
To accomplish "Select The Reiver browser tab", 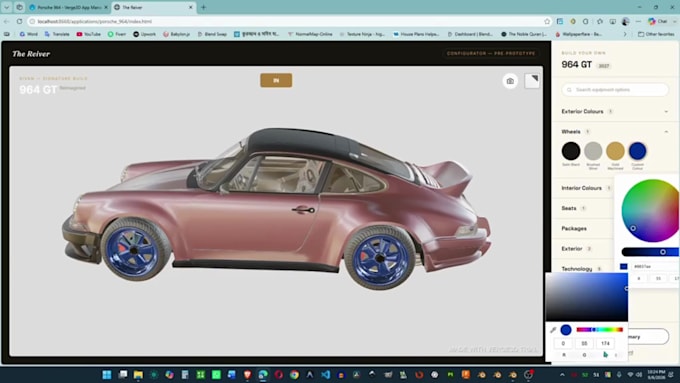I will click(154, 7).
